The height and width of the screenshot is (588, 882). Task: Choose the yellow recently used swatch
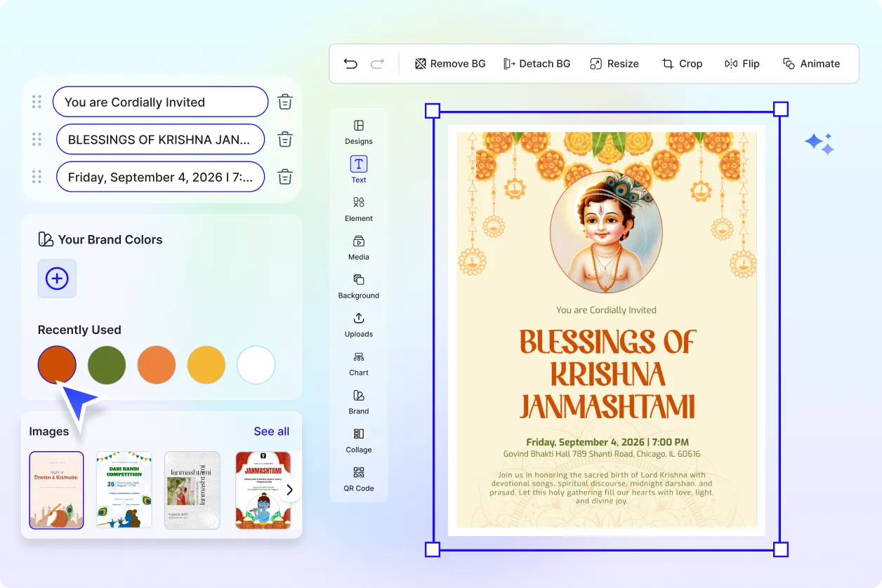(x=206, y=365)
